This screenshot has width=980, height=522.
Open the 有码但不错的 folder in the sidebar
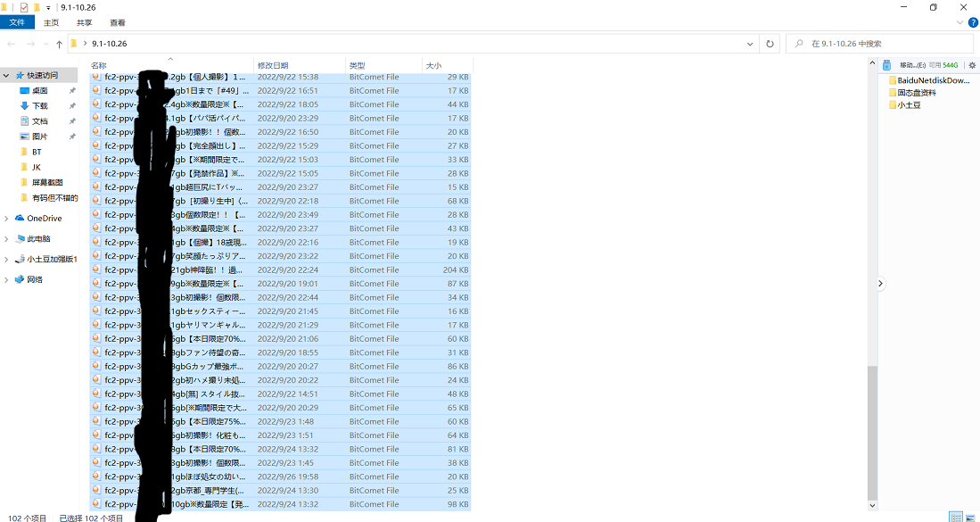click(x=49, y=197)
